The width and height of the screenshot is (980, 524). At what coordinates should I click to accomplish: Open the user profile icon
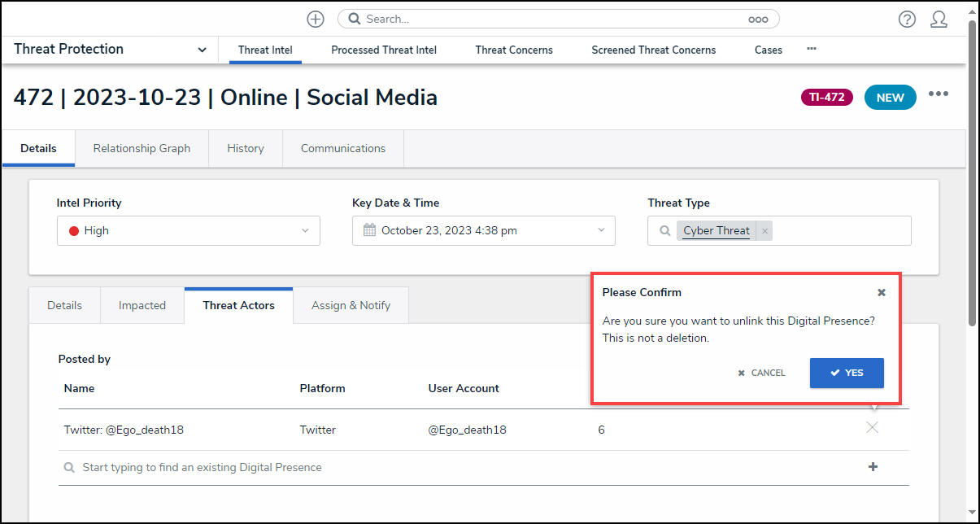[x=939, y=20]
